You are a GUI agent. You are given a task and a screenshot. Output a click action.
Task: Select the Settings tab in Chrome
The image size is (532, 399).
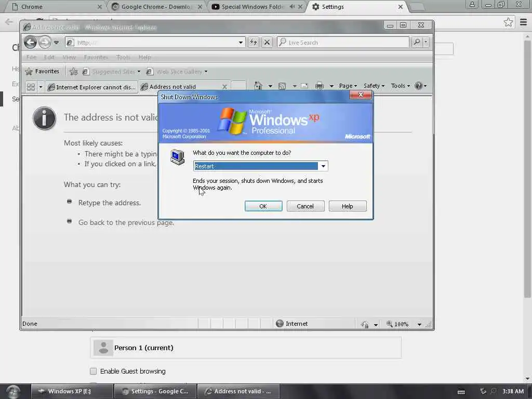(357, 7)
